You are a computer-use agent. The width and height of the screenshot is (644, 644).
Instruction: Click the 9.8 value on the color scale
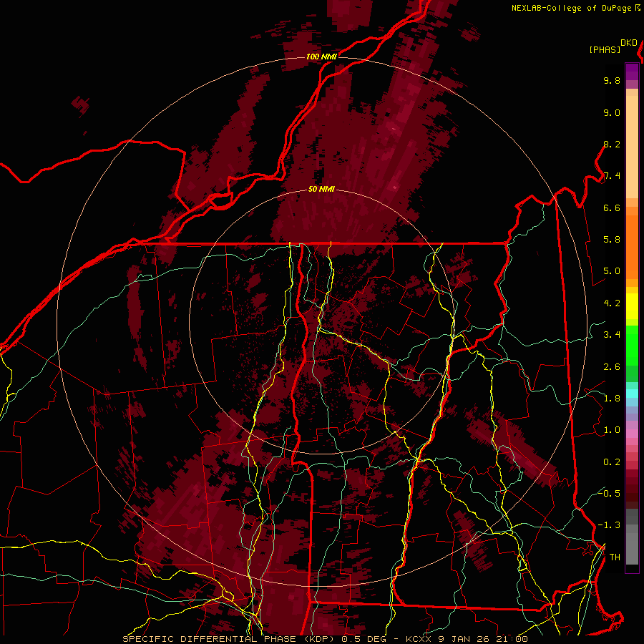[x=612, y=80]
